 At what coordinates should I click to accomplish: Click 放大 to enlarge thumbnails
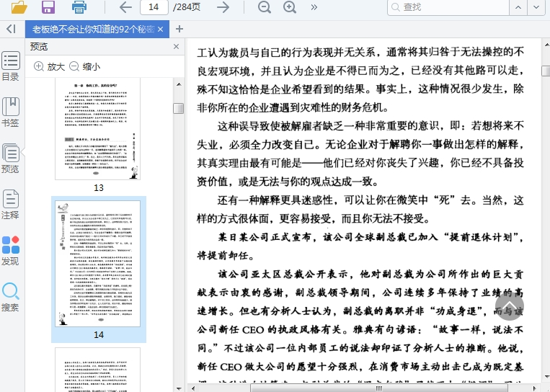click(50, 66)
